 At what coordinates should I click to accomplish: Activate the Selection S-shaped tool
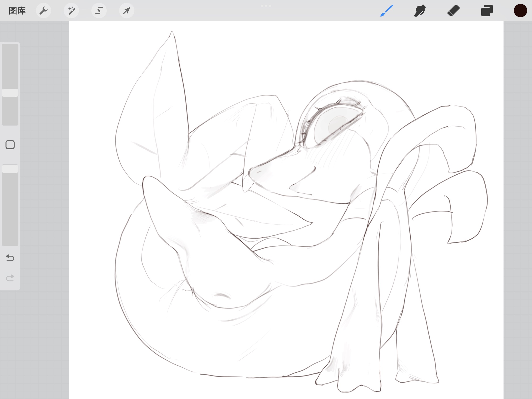tap(99, 11)
